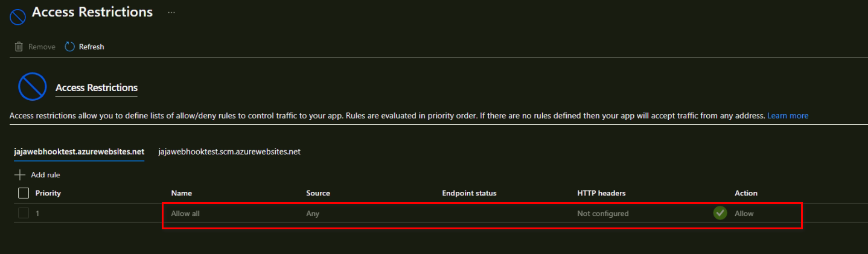Click the Priority column header

[48, 193]
